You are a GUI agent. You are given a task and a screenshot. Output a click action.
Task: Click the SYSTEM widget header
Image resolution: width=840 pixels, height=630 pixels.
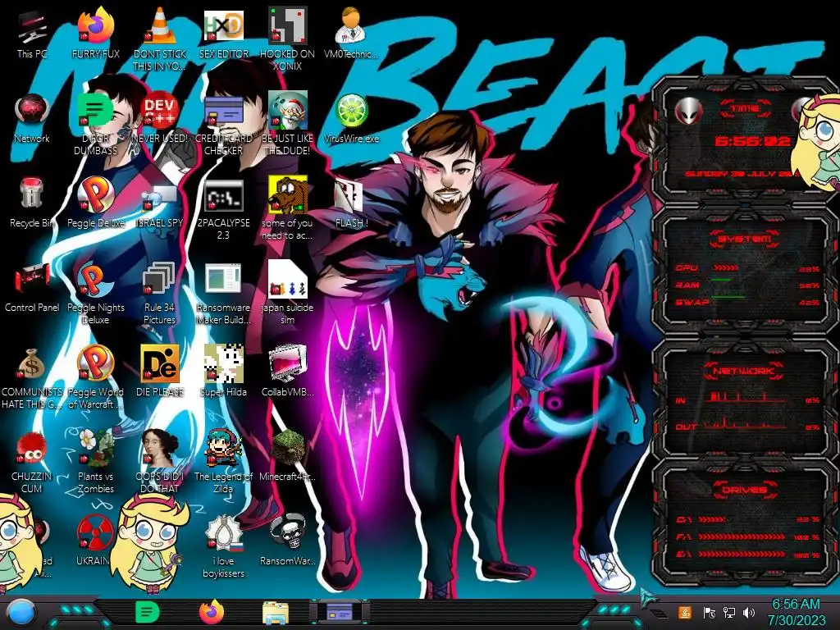[744, 239]
